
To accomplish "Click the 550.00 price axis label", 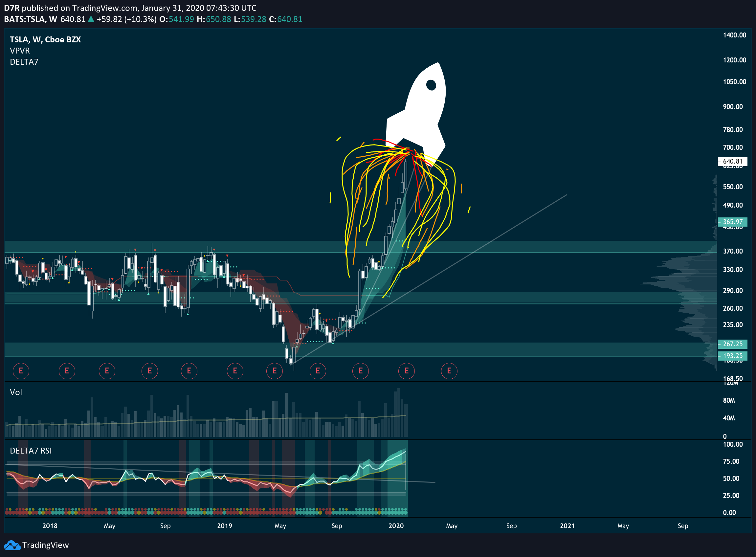I will click(733, 187).
